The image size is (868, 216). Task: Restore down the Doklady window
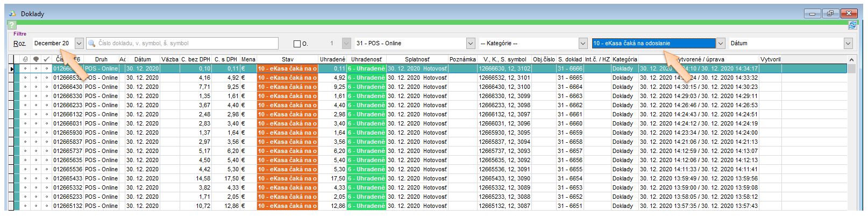[x=830, y=14]
